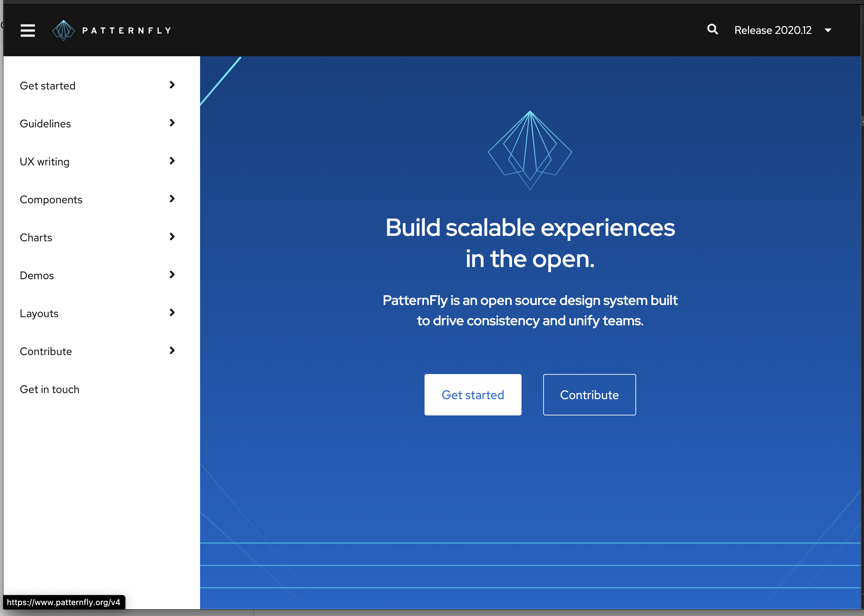Select Contribute in the sidebar navigation

pos(45,351)
